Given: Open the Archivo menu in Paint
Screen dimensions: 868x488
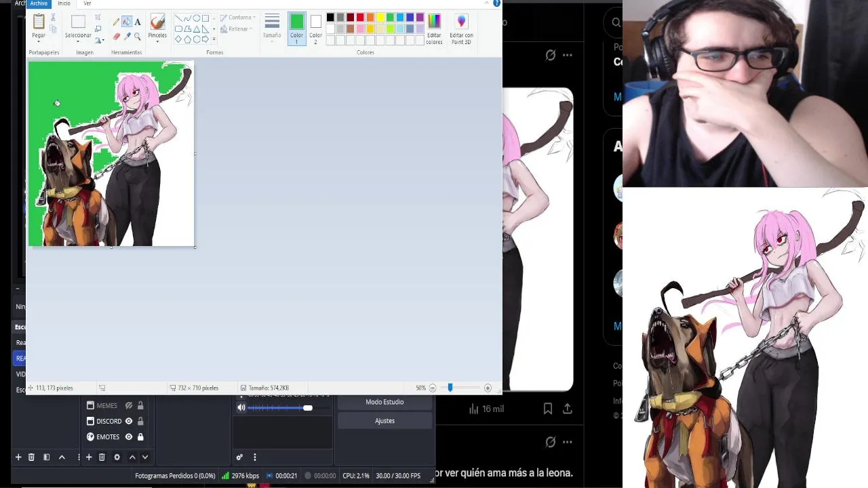Looking at the screenshot, I should [39, 3].
